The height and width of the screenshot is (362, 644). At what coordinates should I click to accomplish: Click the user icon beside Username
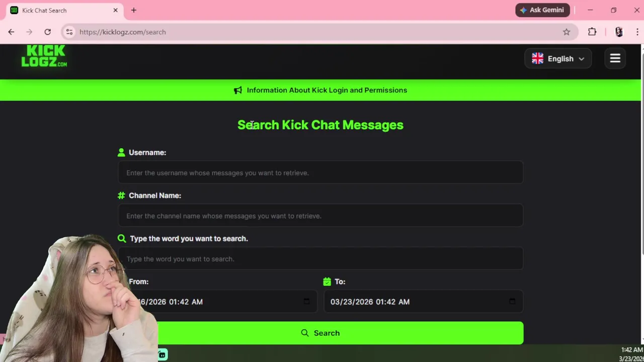pyautogui.click(x=121, y=152)
